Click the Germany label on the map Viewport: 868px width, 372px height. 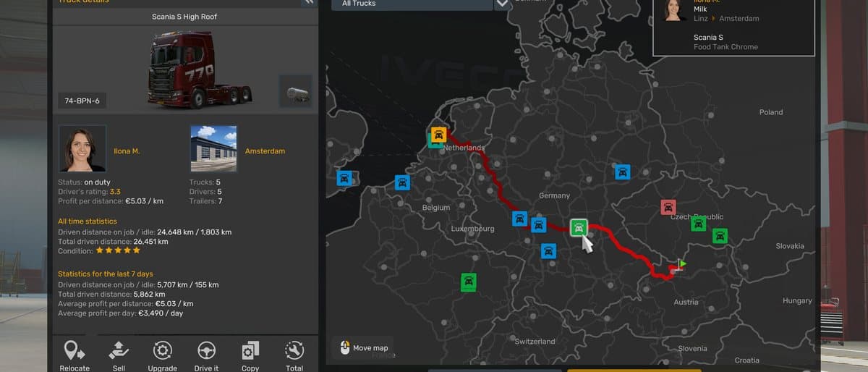tap(555, 195)
